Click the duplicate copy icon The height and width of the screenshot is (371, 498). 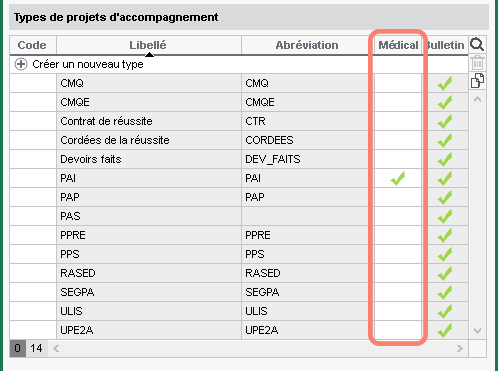click(x=477, y=81)
